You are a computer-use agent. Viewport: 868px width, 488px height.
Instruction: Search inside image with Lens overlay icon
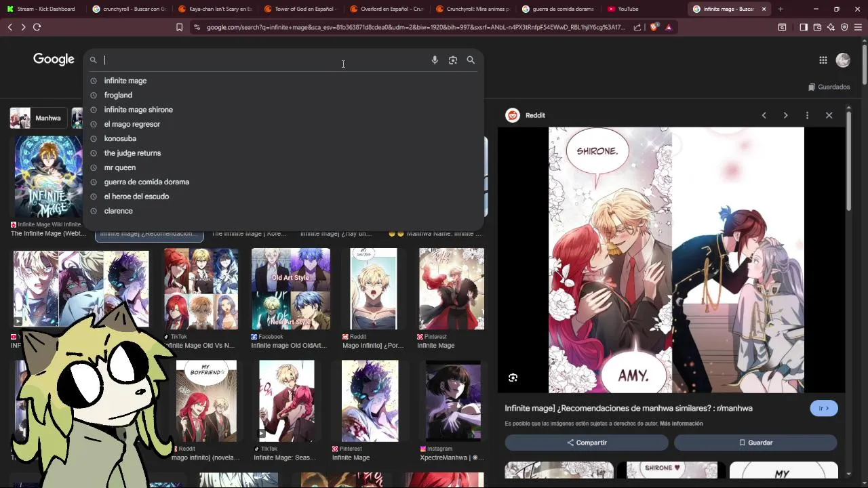click(513, 378)
